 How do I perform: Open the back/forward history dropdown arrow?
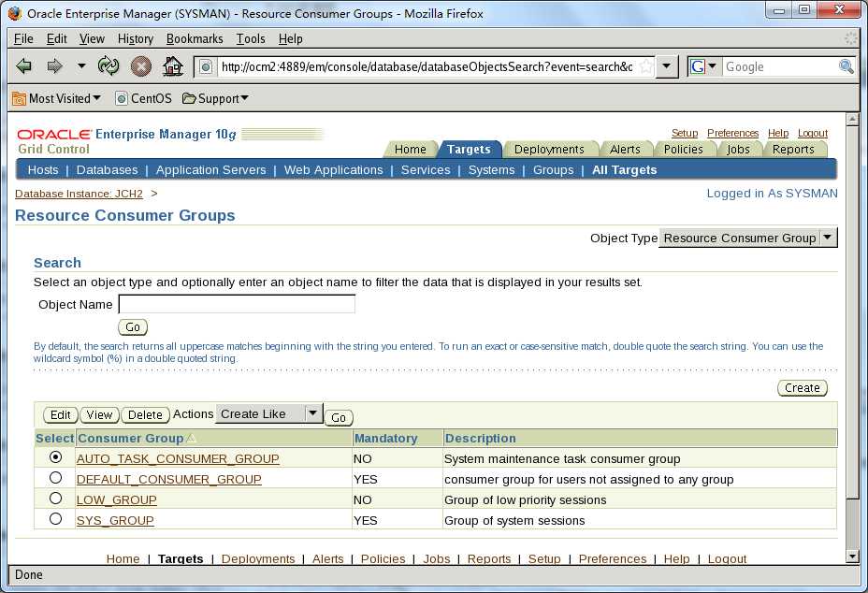81,65
